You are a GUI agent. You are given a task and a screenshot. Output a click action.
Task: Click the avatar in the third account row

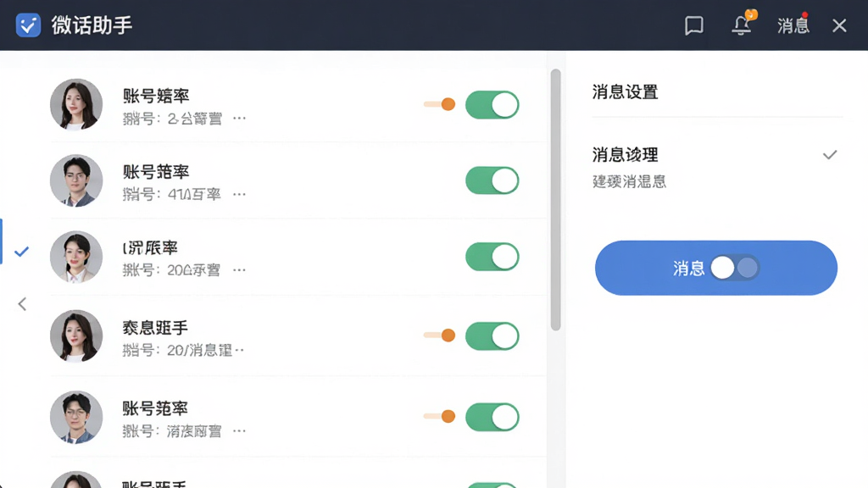(x=76, y=257)
